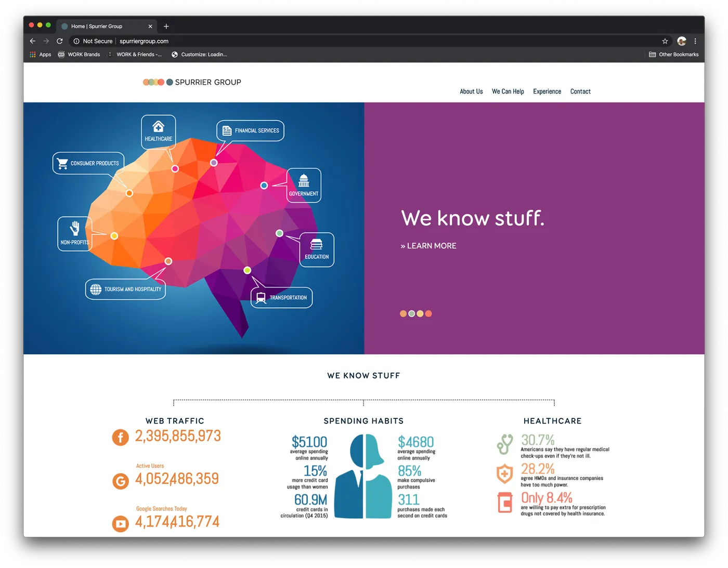Screen dimensions: 728x568
Task: Open the About Us menu item
Action: click(471, 91)
